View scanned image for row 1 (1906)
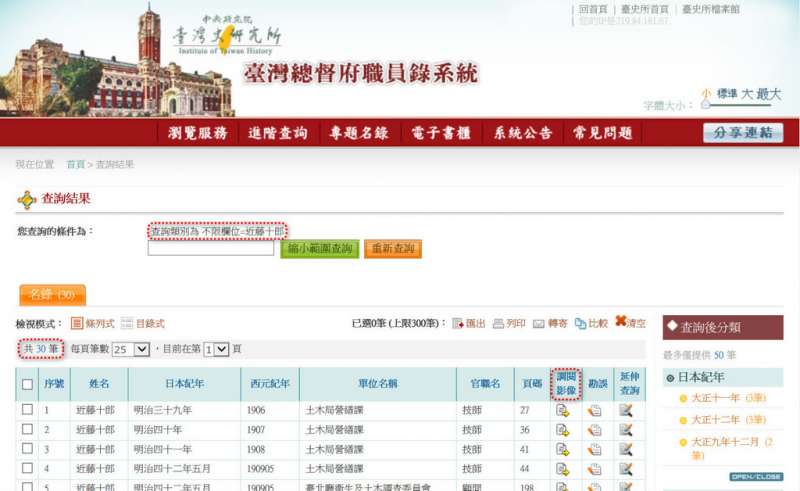 (562, 410)
